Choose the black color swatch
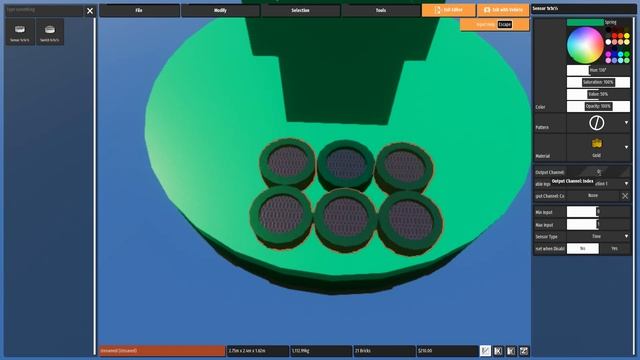Image resolution: width=640 pixels, height=360 pixels. (608, 29)
